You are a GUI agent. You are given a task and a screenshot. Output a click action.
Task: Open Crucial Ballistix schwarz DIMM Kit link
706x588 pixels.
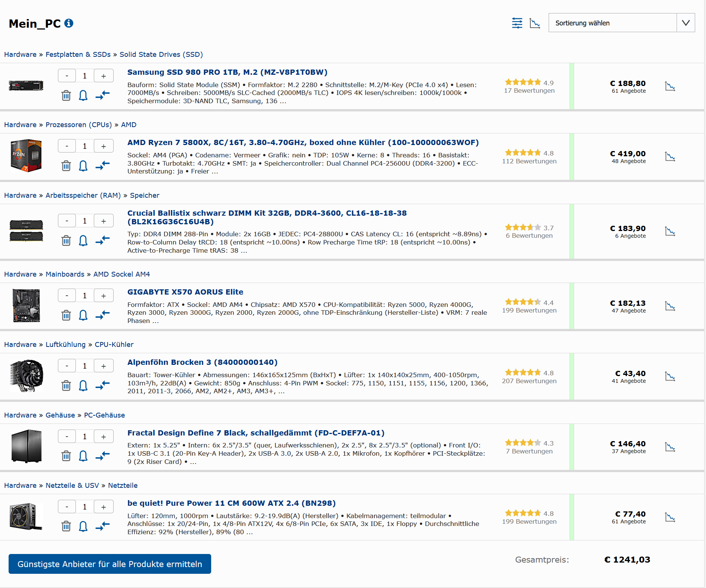coord(267,217)
